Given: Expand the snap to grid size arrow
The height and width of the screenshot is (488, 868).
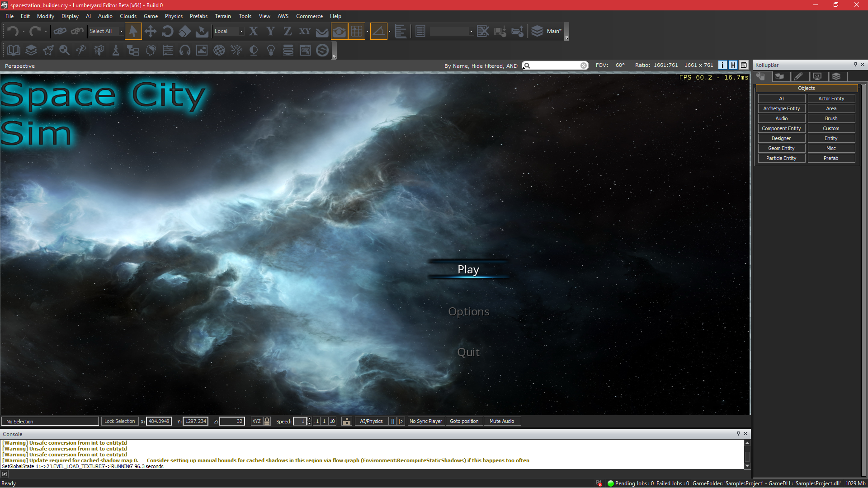Looking at the screenshot, I should pyautogui.click(x=367, y=31).
